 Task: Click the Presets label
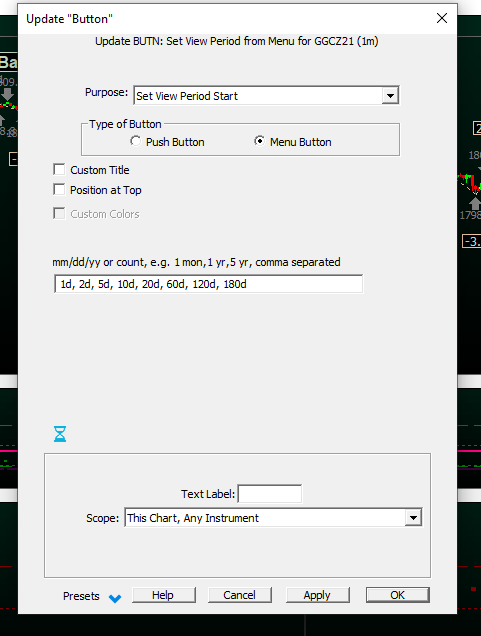81,596
